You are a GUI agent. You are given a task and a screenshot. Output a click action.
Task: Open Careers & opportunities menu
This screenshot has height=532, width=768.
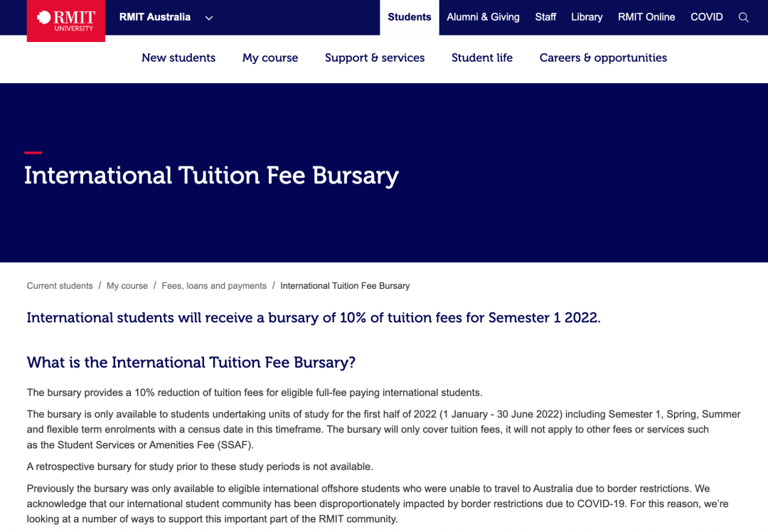click(x=604, y=58)
